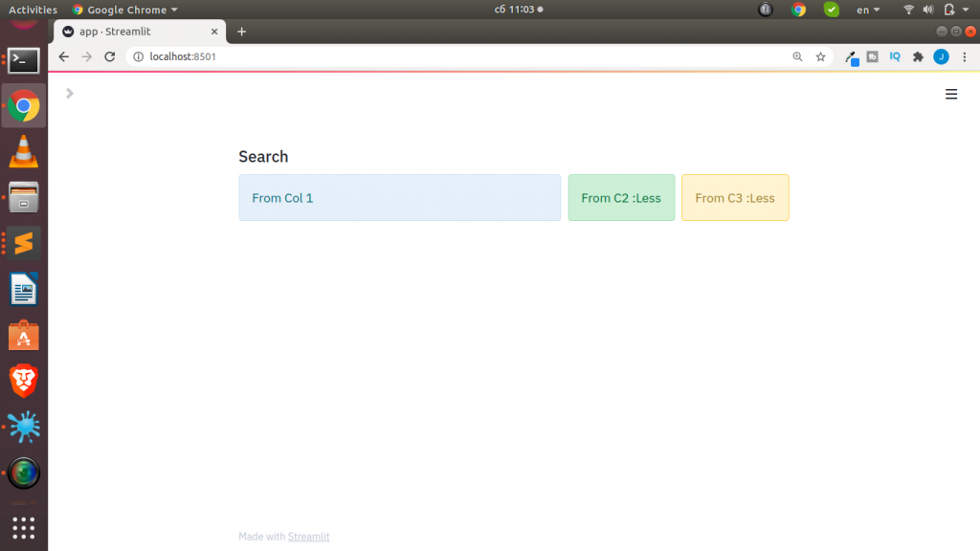
Task: Minimize the Chrome window
Action: (942, 32)
